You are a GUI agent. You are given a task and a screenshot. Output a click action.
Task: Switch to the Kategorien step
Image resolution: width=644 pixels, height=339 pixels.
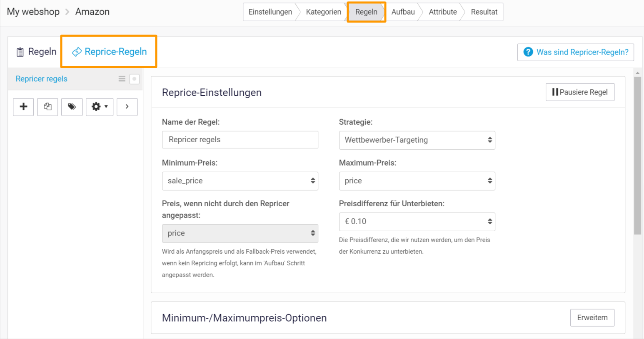(x=323, y=12)
